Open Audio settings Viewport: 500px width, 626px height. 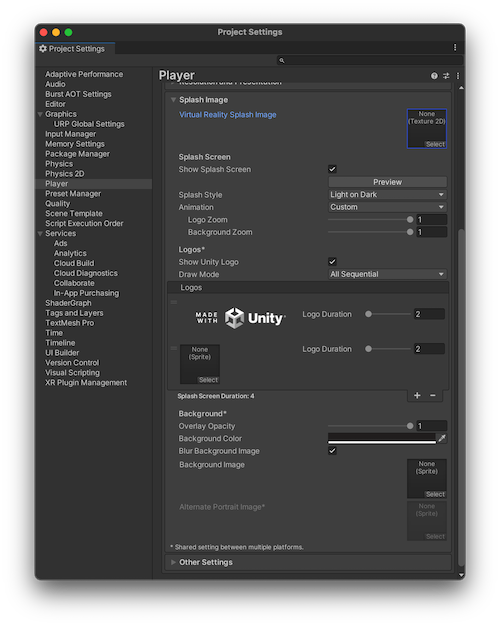pos(55,84)
